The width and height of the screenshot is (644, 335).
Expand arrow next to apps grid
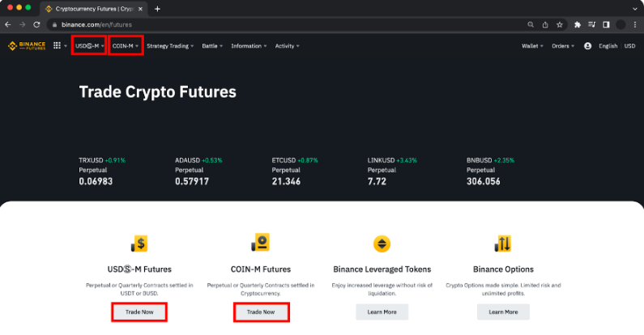coord(66,46)
